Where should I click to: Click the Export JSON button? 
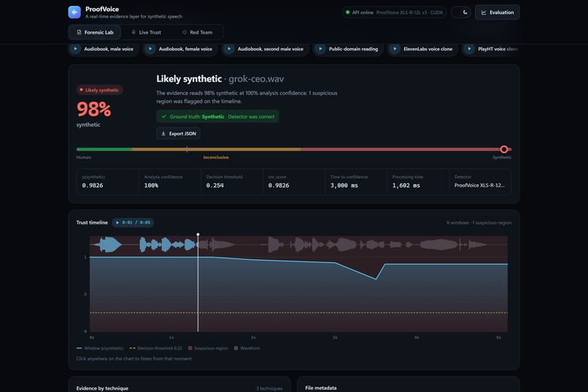[178, 134]
